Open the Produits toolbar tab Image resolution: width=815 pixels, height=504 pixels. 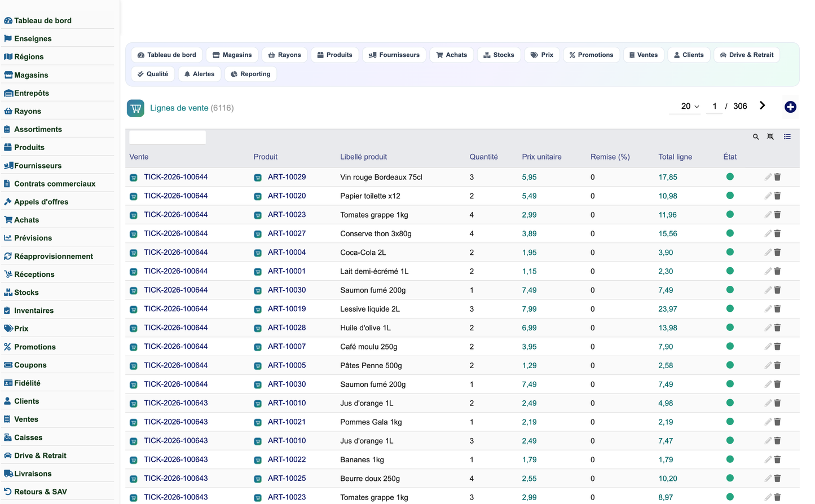tap(334, 55)
